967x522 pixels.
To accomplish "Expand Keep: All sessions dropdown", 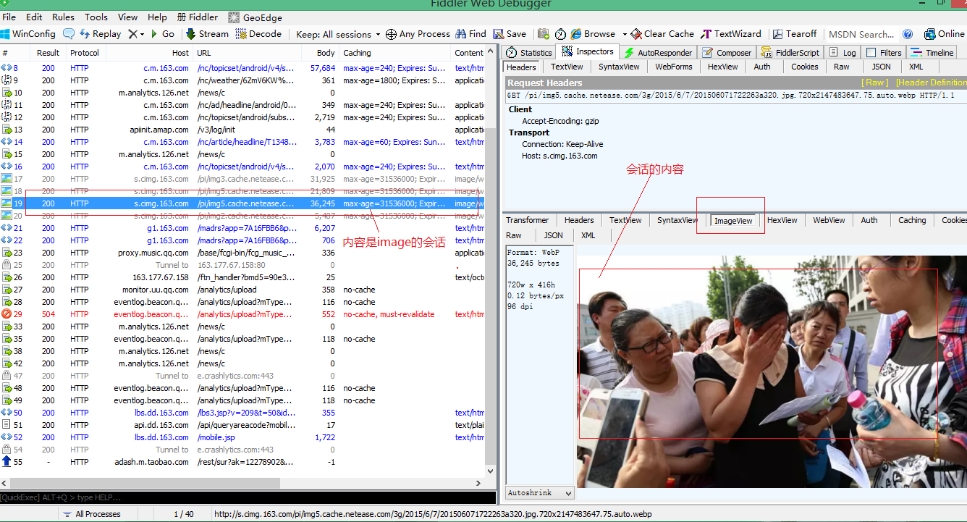I will point(337,34).
